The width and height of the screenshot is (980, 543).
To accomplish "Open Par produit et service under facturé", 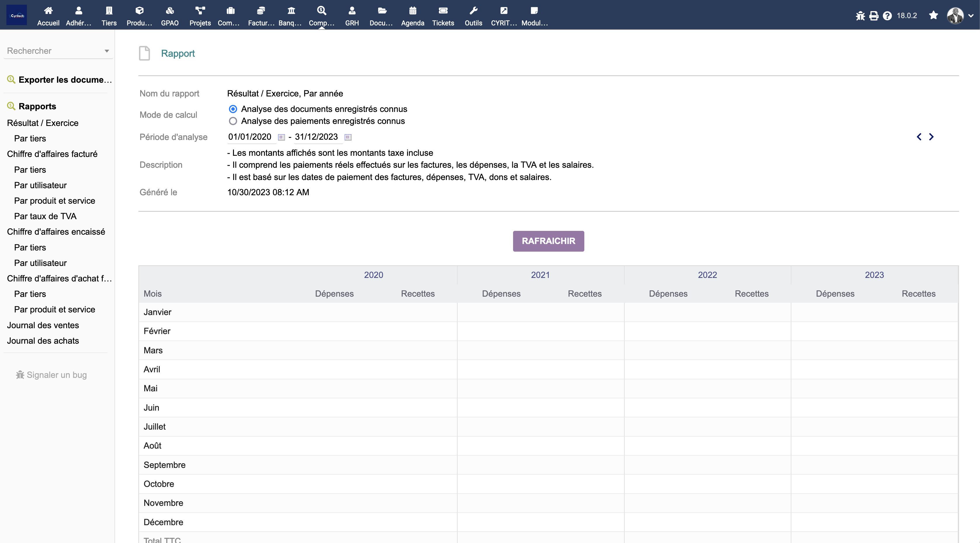I will [54, 201].
